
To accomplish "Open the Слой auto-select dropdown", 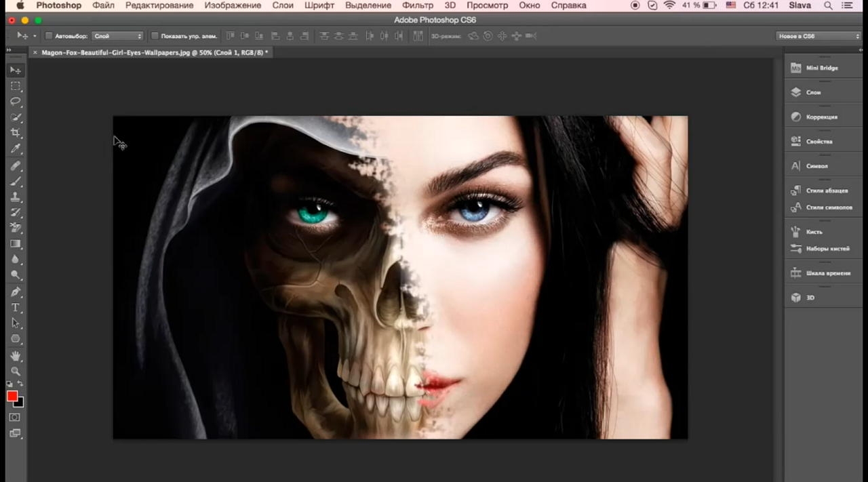I will click(117, 36).
